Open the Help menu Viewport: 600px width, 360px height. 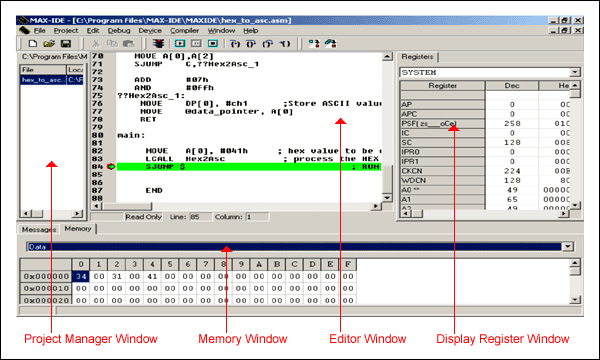(251, 31)
